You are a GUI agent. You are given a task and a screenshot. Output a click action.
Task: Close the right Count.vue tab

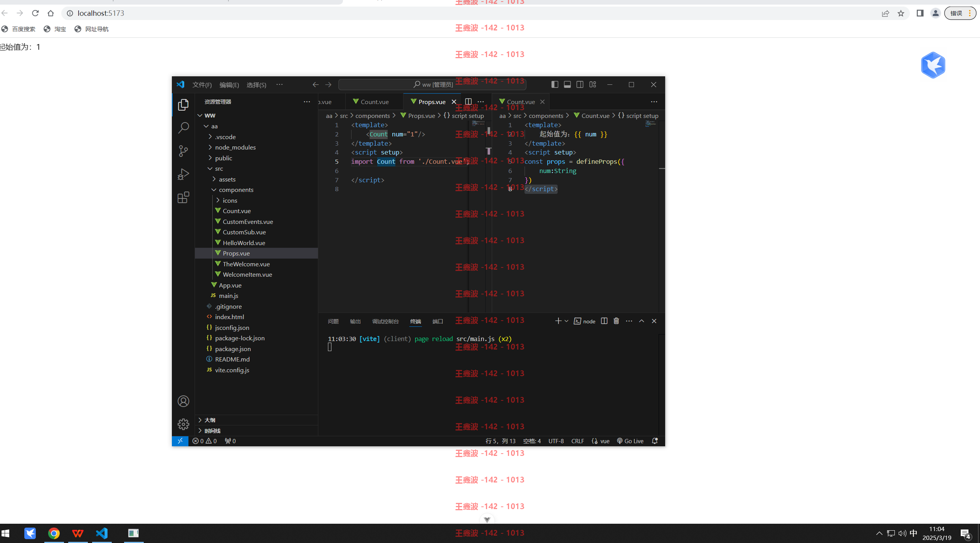point(542,102)
